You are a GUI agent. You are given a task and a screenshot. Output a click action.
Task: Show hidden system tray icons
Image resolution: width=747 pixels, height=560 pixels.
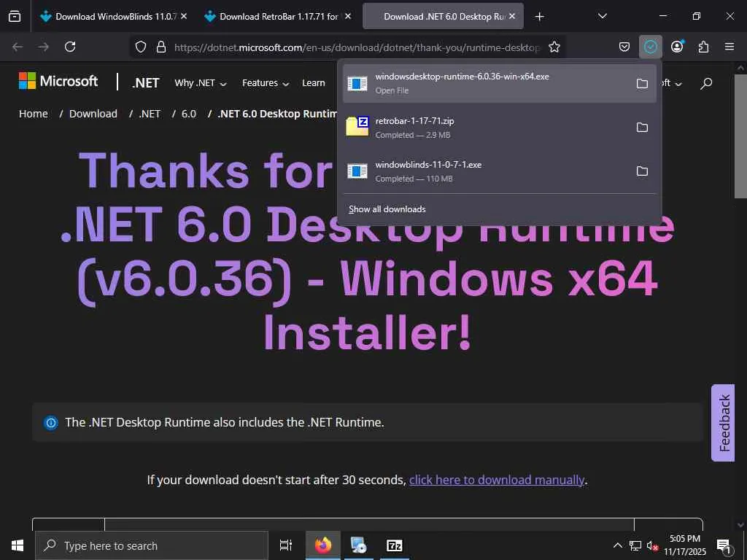[x=617, y=545]
